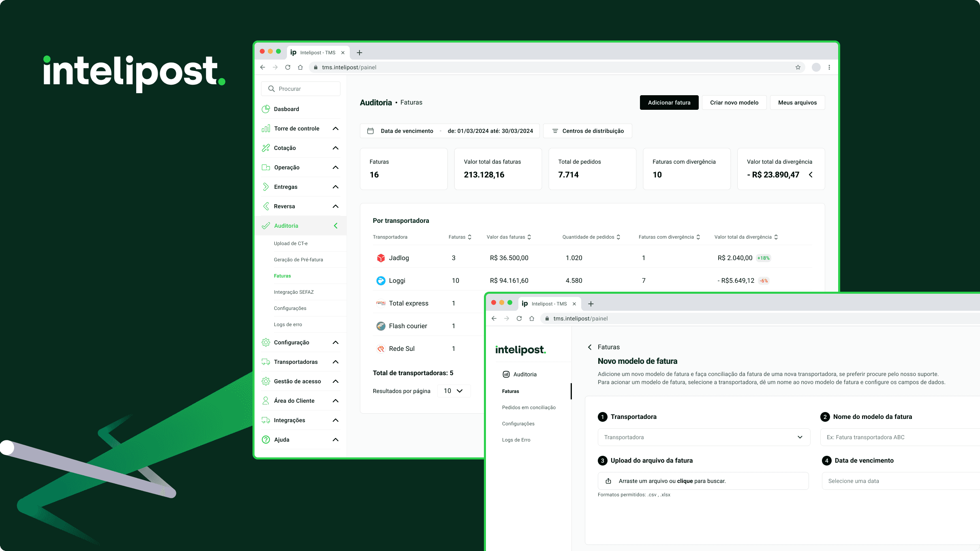Switch to the rear window's Intelipost - TMS tab
The width and height of the screenshot is (980, 551).
318,53
